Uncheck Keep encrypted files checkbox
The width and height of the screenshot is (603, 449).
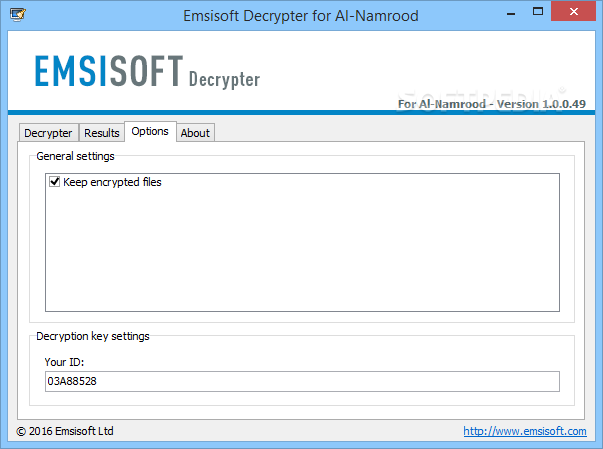click(x=55, y=181)
